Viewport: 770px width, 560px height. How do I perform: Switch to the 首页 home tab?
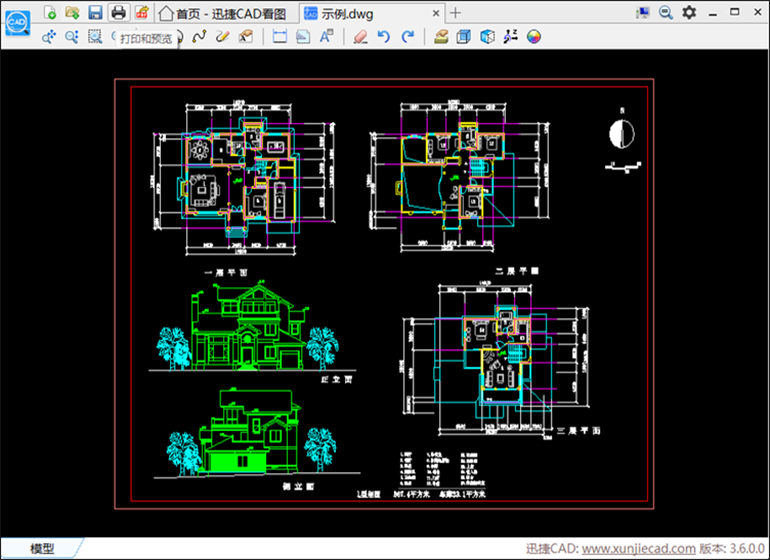(226, 13)
